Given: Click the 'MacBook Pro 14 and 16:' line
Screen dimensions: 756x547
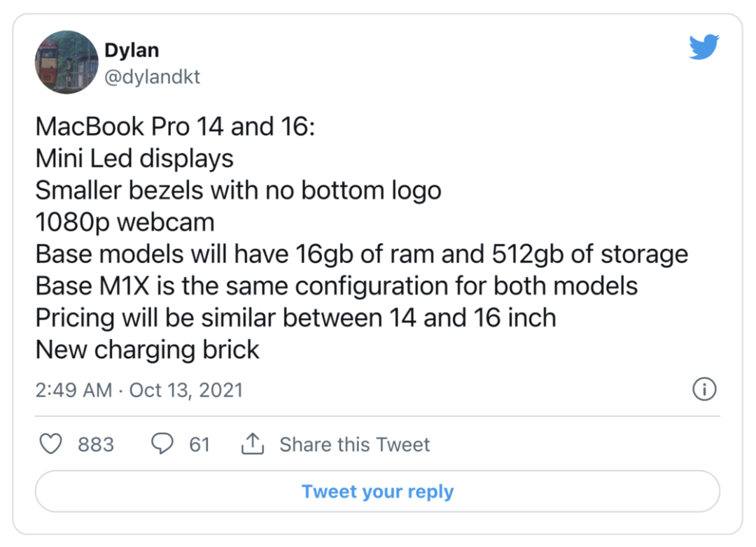Looking at the screenshot, I should tap(176, 127).
